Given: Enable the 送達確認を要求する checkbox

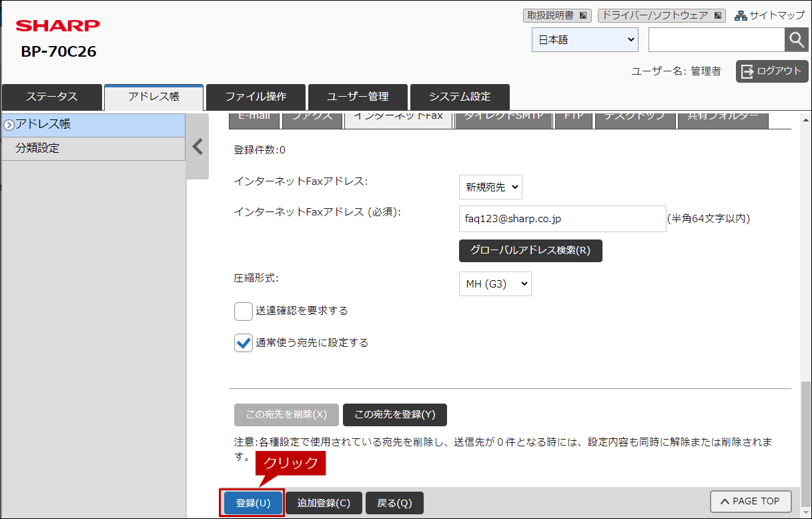Looking at the screenshot, I should tap(244, 312).
